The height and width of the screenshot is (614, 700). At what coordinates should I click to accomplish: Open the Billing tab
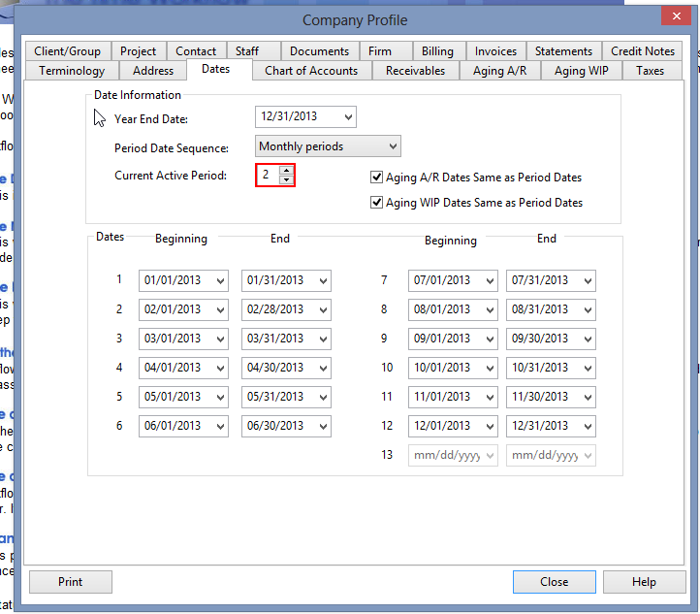pos(437,51)
